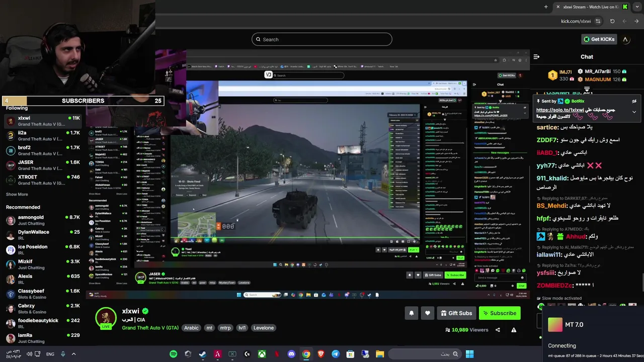The image size is (644, 362).
Task: Show hidden system tray icons chevron
Action: 73,354
